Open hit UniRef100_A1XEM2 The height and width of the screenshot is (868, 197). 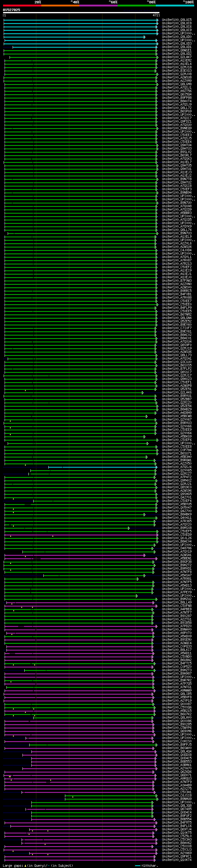tap(177, 61)
